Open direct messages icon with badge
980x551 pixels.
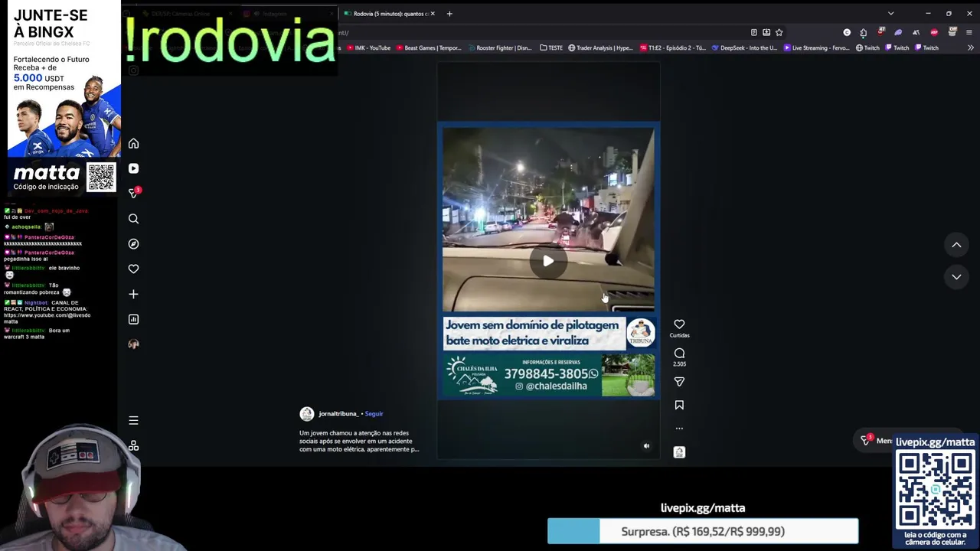(x=134, y=193)
